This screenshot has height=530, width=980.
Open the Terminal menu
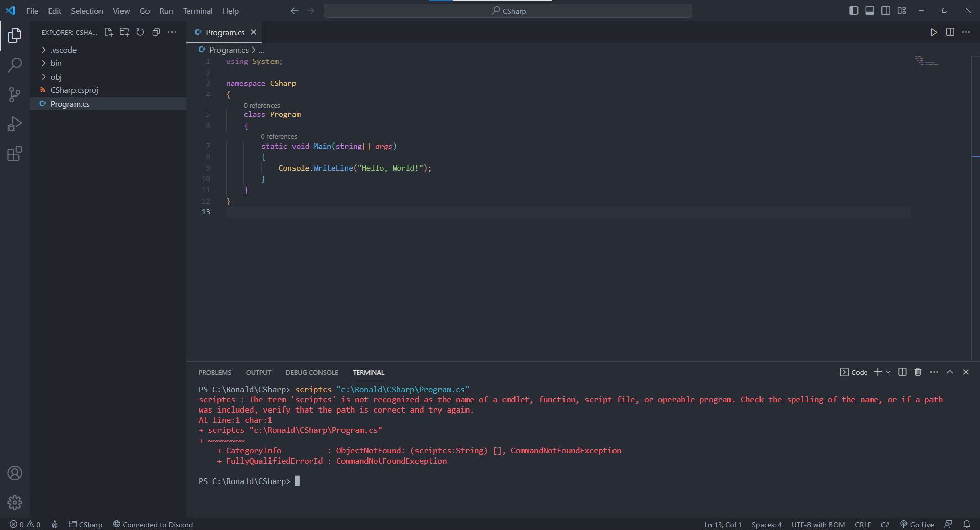[198, 11]
